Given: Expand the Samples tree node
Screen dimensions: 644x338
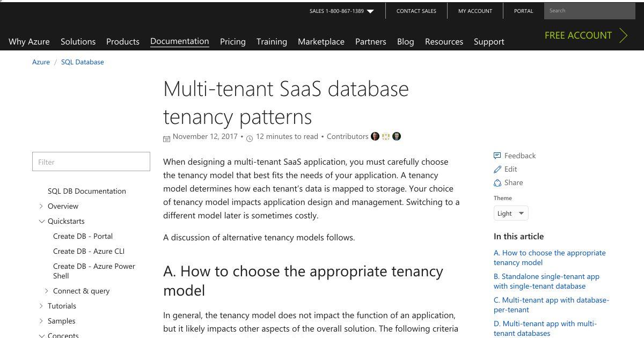Looking at the screenshot, I should [41, 321].
